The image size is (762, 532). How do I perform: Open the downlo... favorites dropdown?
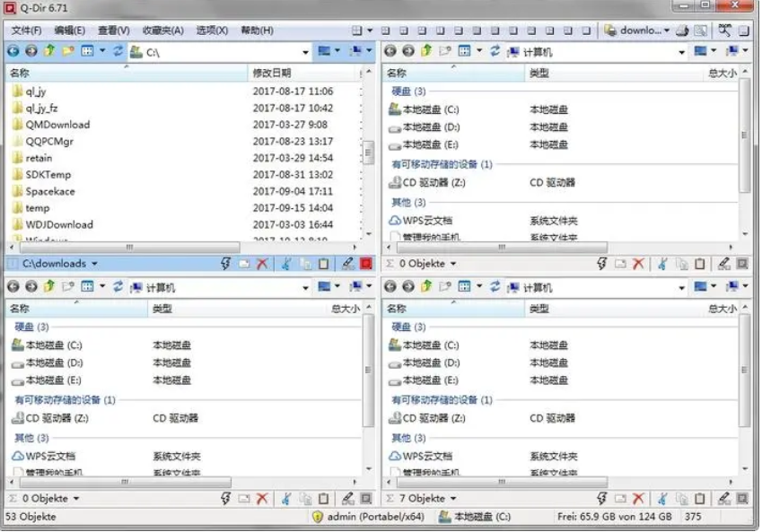pyautogui.click(x=667, y=31)
